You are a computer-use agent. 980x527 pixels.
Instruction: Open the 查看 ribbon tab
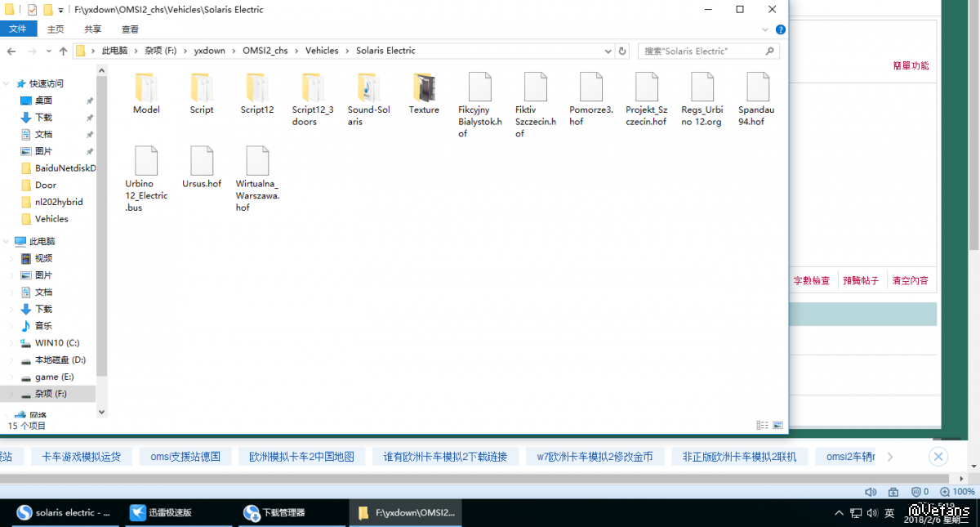pyautogui.click(x=130, y=29)
